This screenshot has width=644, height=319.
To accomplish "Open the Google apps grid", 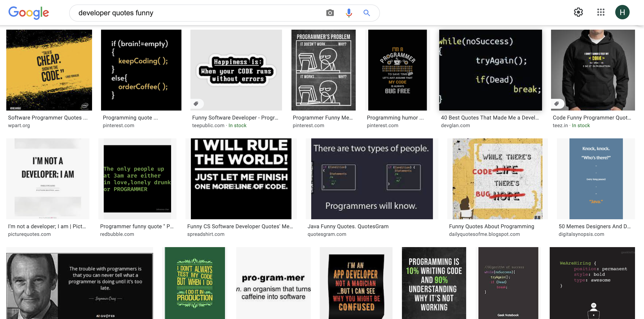I will pyautogui.click(x=600, y=12).
